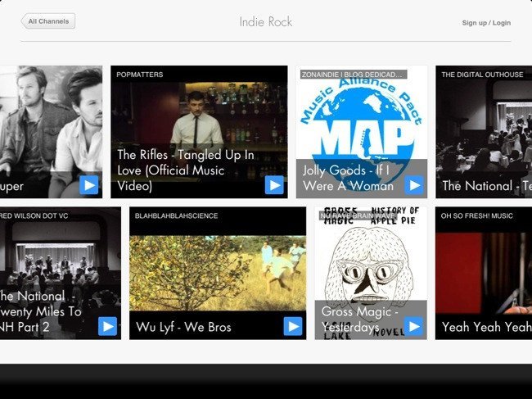Screen dimensions: 532x399
Task: Open The National card under Digital Outhouse
Action: (x=484, y=132)
